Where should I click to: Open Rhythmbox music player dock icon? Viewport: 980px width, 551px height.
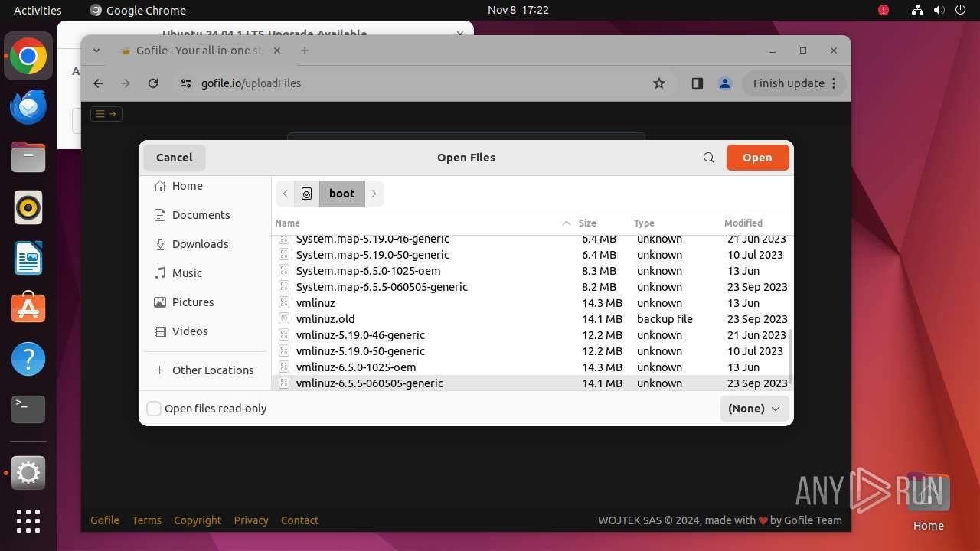tap(28, 207)
